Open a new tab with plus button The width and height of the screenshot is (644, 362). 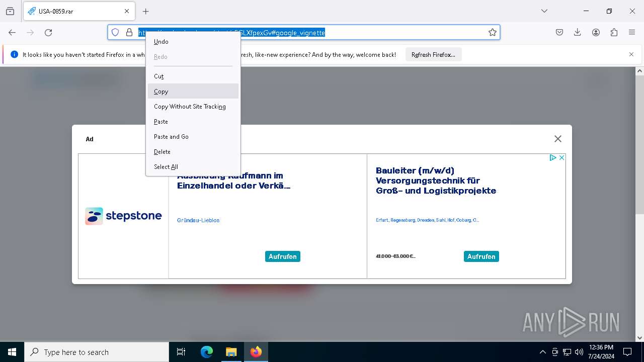click(x=146, y=11)
